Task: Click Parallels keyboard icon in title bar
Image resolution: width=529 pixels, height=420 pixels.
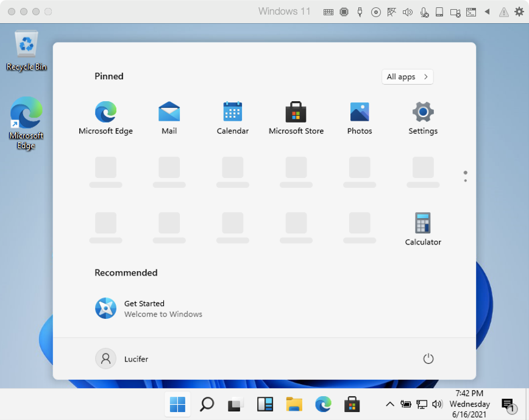Action: point(328,12)
